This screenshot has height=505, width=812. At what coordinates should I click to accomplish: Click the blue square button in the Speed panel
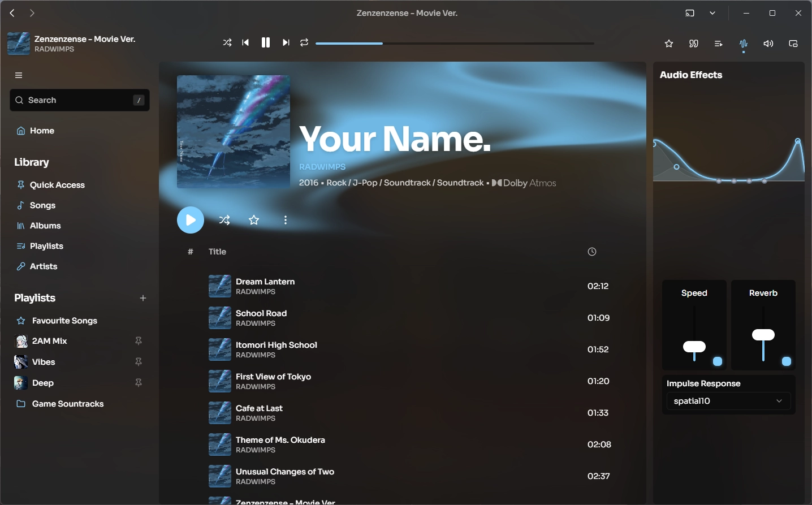click(x=718, y=361)
